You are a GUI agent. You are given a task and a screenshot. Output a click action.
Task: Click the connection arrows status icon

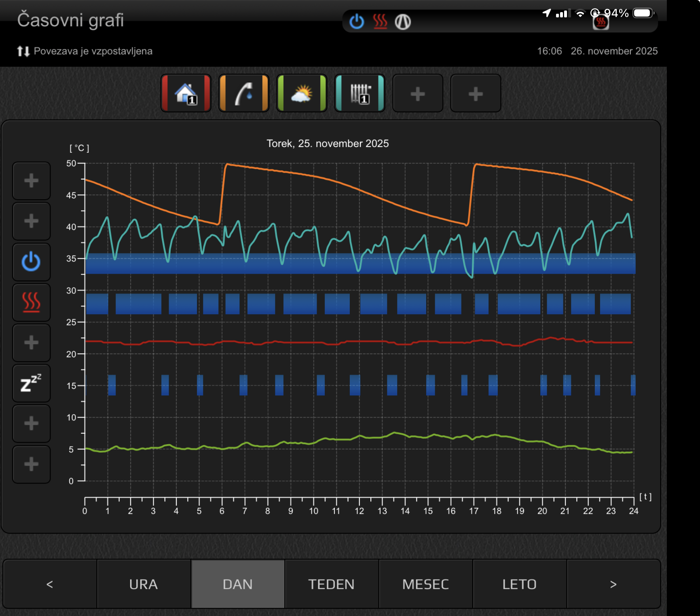tap(23, 51)
